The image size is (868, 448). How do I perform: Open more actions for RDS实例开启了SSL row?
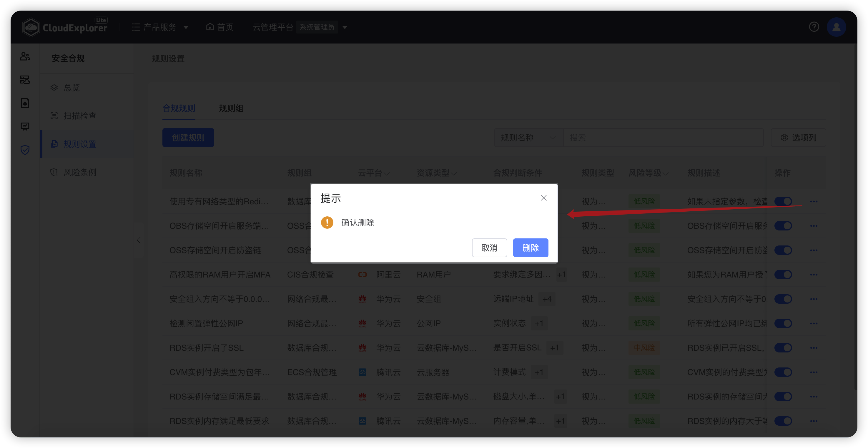click(x=814, y=348)
